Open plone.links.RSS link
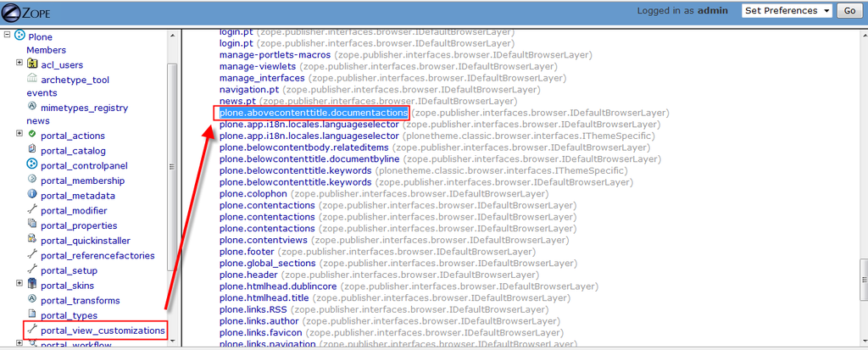This screenshot has height=350, width=868. (252, 310)
